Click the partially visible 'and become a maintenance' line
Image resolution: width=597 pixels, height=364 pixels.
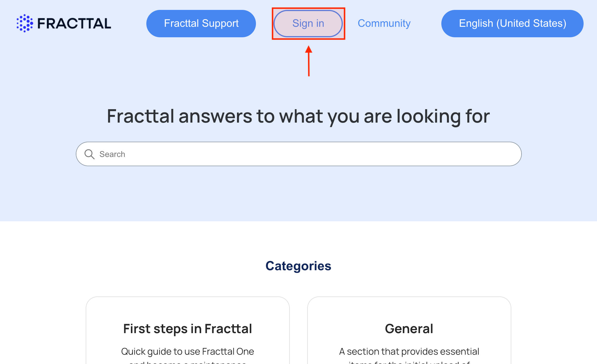(x=188, y=362)
